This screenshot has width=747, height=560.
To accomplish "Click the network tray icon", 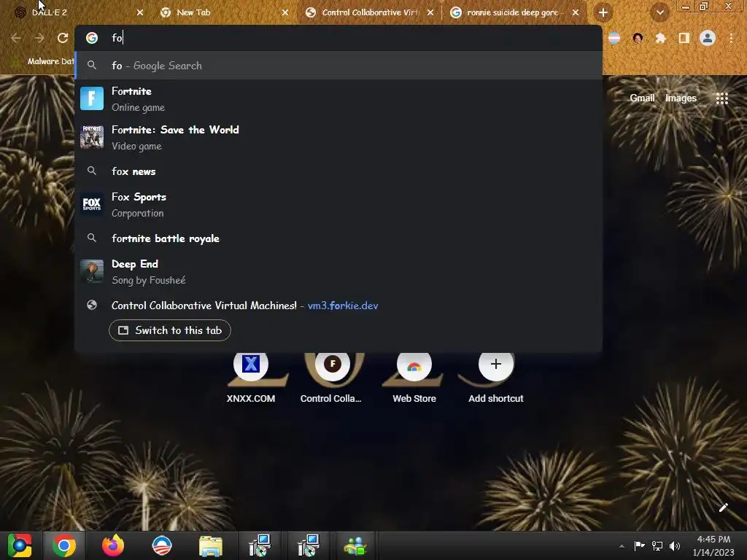I will [657, 545].
